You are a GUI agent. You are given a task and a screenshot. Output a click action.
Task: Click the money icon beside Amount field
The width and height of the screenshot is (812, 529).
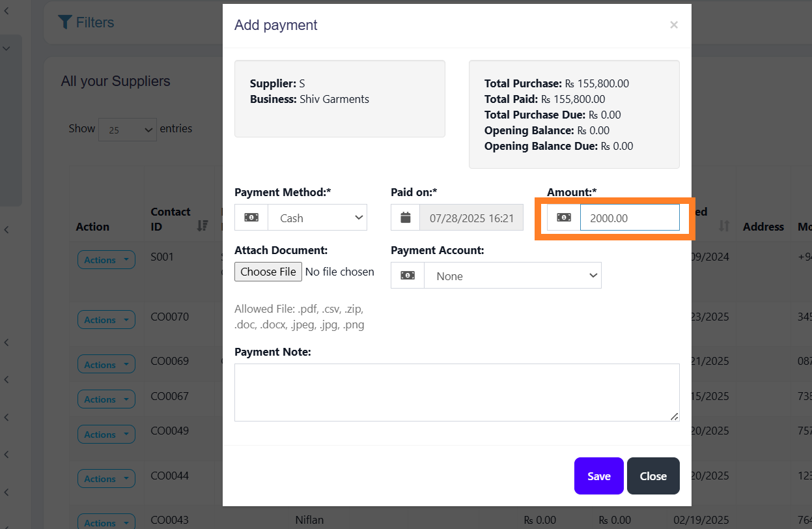click(564, 218)
